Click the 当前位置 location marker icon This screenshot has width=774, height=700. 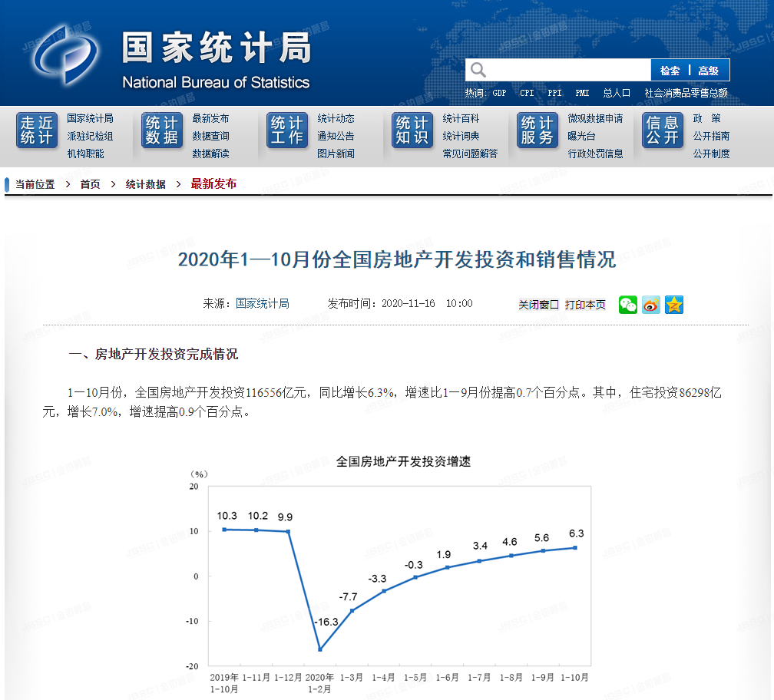[8, 183]
